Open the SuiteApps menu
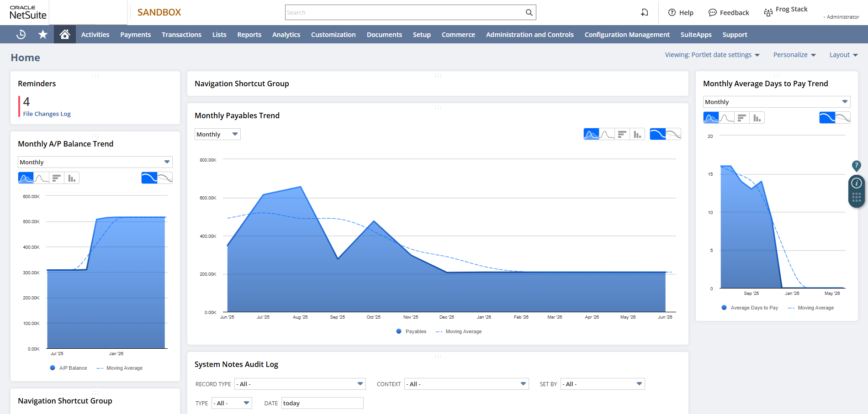The height and width of the screenshot is (414, 868). coord(696,35)
